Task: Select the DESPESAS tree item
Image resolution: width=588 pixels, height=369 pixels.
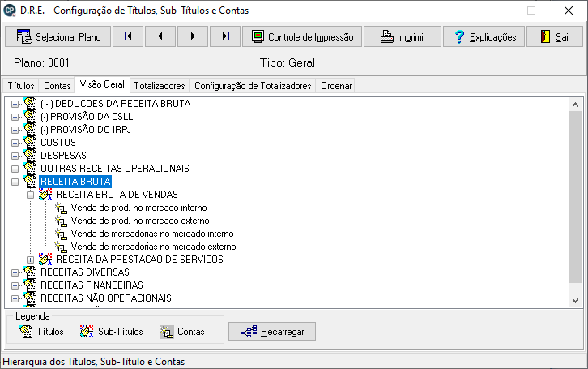Action: click(x=63, y=156)
